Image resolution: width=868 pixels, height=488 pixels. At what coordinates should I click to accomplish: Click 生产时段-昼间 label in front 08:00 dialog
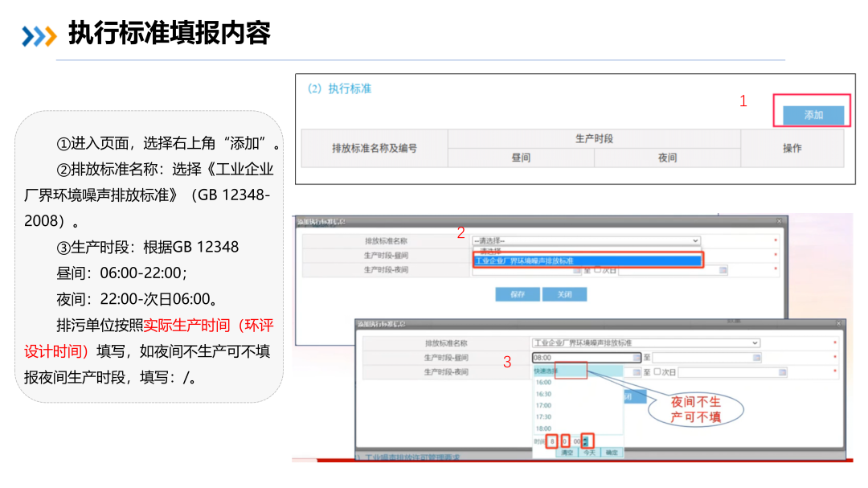(x=445, y=357)
